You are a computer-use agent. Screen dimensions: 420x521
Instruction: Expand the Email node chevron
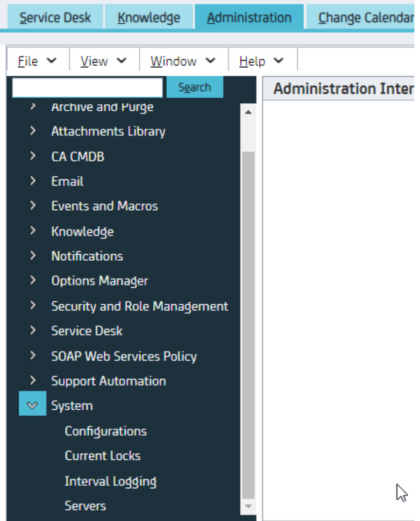coord(32,181)
